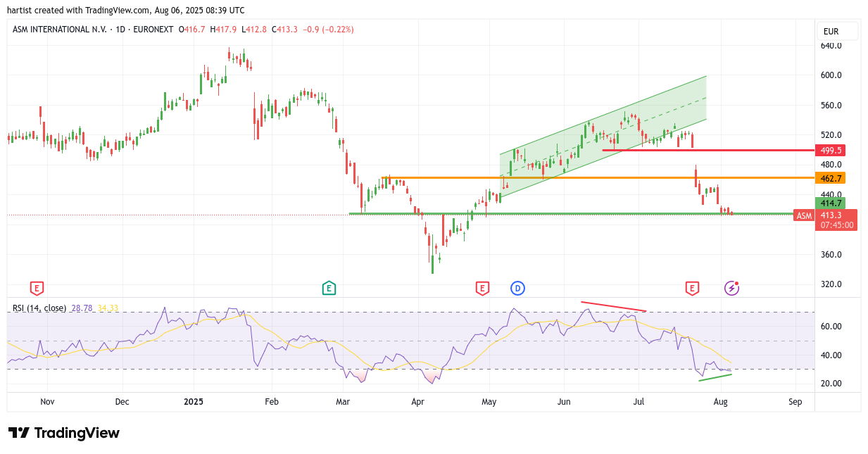
Task: Click the close value C413.3
Action: (284, 30)
